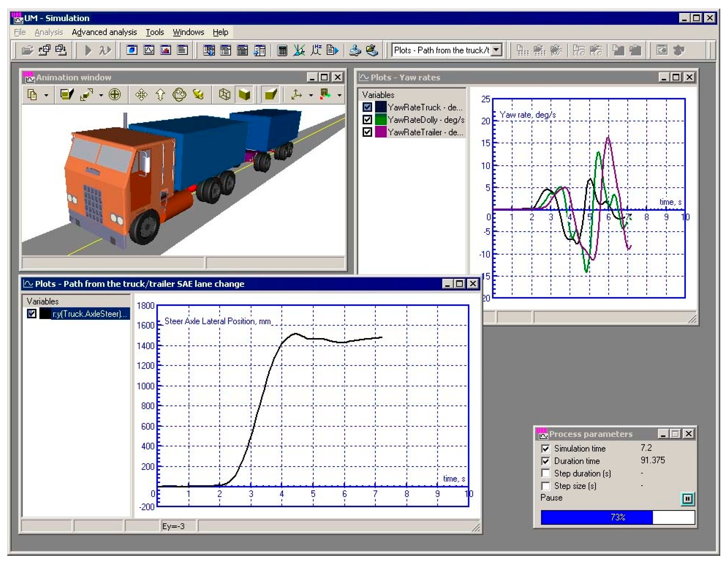
Task: Click the magenta YawRateTrailer color swatch
Action: point(381,132)
